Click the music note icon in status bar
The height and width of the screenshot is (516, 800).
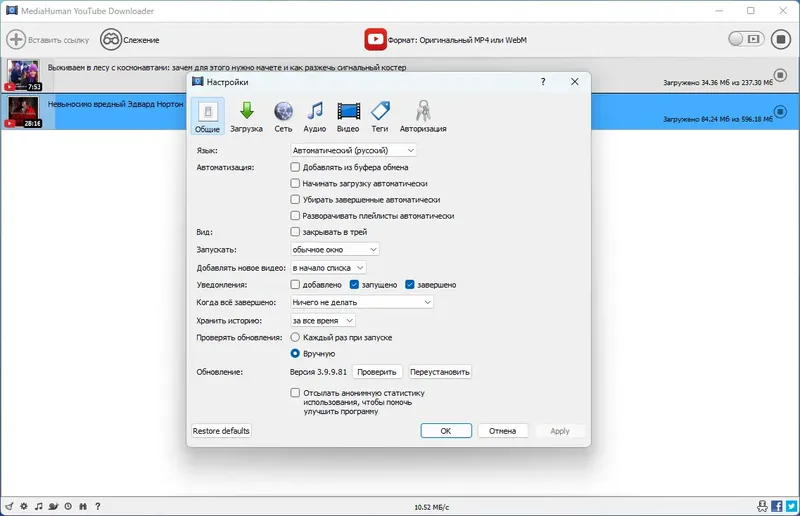pyautogui.click(x=39, y=506)
